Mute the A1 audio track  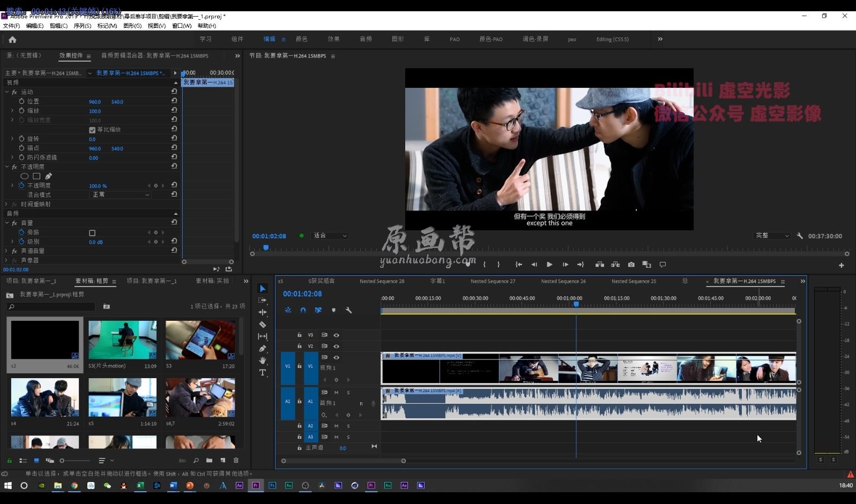pyautogui.click(x=336, y=393)
